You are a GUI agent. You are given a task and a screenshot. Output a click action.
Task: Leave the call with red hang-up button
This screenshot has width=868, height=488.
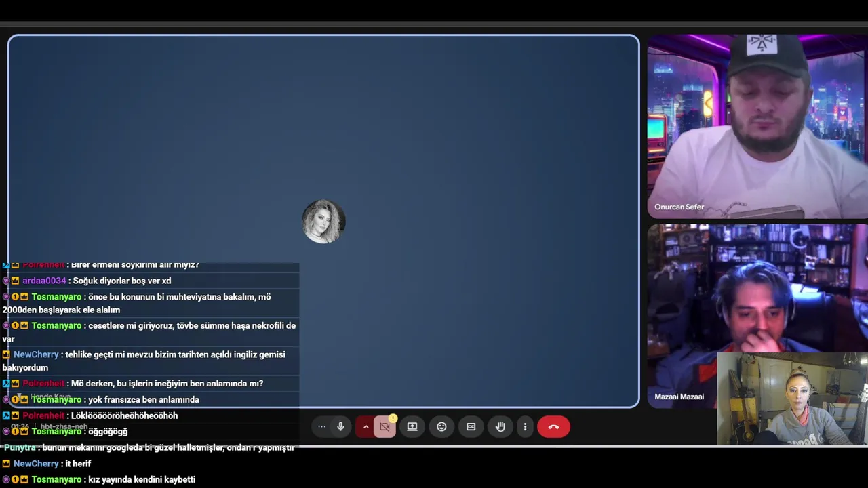(553, 427)
